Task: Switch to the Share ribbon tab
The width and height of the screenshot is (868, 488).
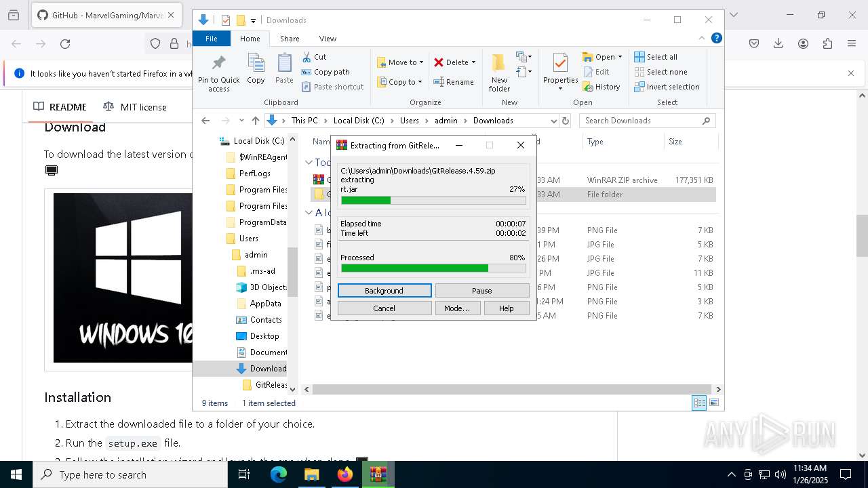Action: coord(290,39)
